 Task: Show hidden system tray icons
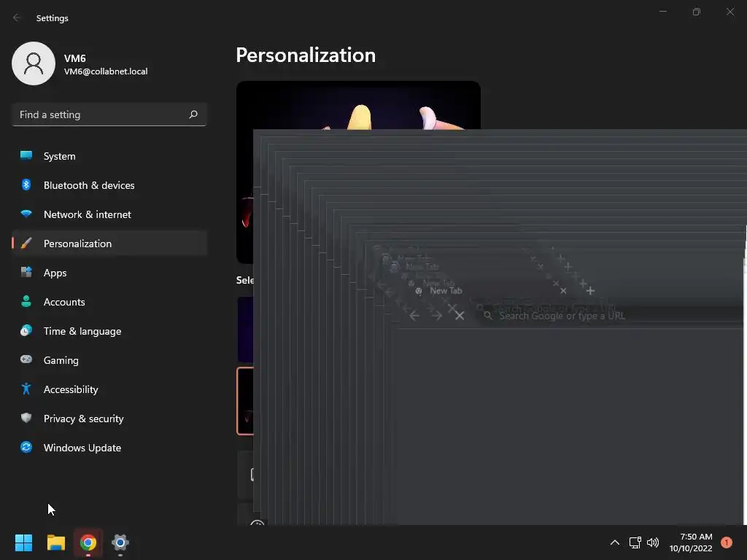[x=615, y=542]
